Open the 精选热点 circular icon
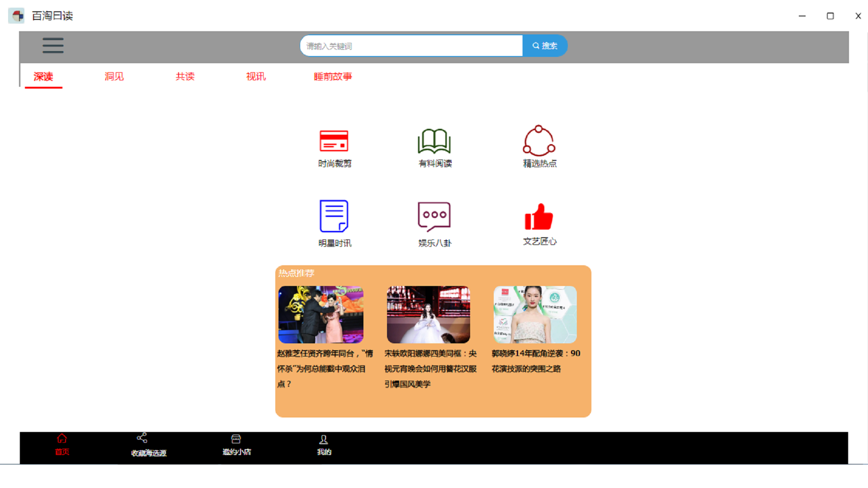Screen dimensions: 868x488 pyautogui.click(x=539, y=141)
